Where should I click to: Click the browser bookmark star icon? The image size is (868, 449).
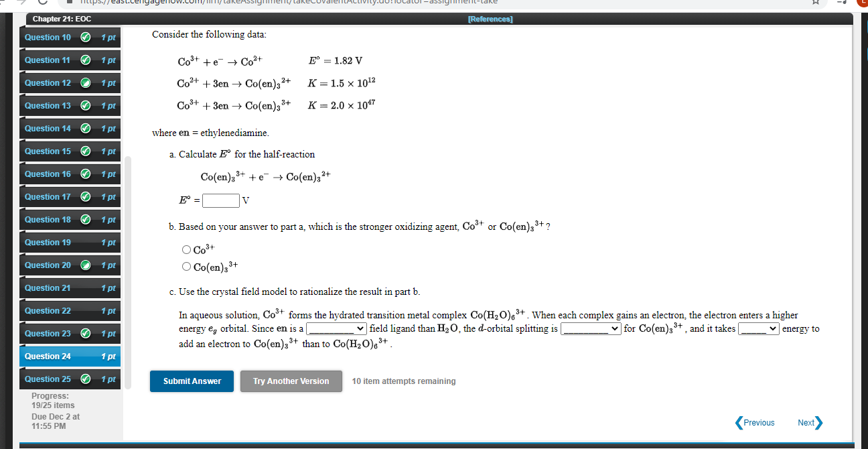tap(816, 3)
